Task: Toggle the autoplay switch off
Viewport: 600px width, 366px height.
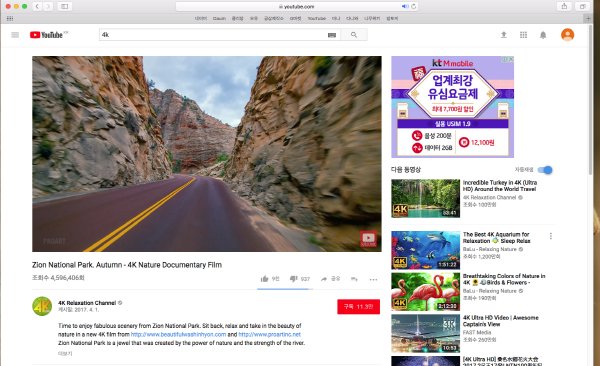Action: point(545,170)
